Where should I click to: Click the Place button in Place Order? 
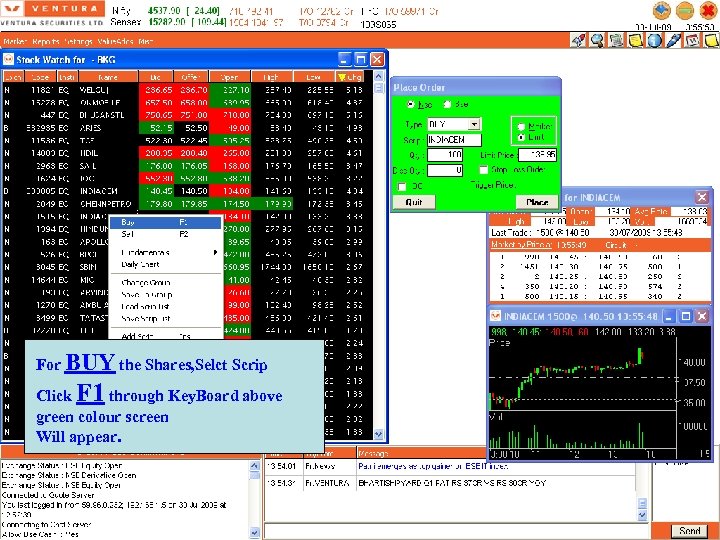click(537, 202)
